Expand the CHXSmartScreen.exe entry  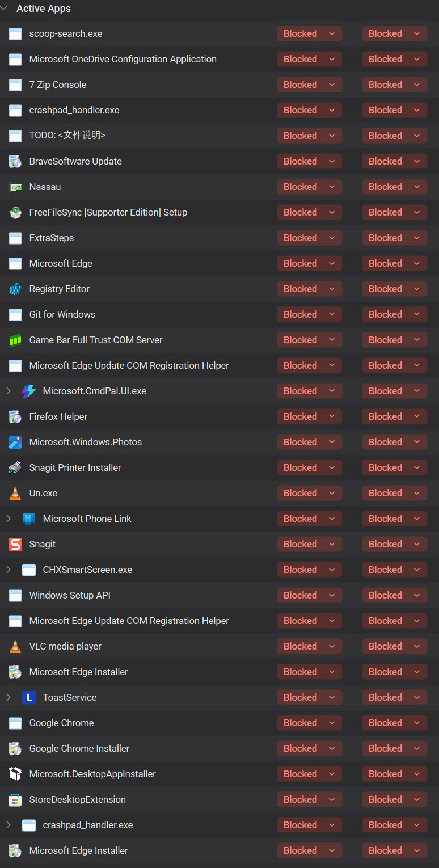point(9,570)
